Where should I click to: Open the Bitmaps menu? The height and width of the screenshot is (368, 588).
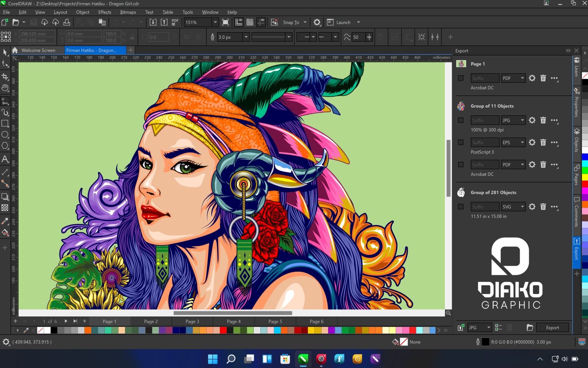tap(128, 12)
